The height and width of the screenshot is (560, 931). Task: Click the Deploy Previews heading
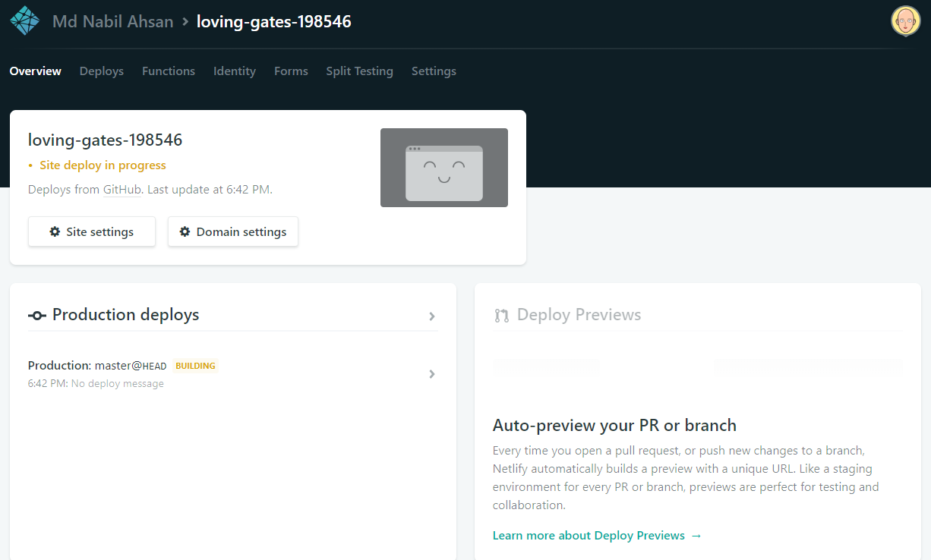coord(579,314)
